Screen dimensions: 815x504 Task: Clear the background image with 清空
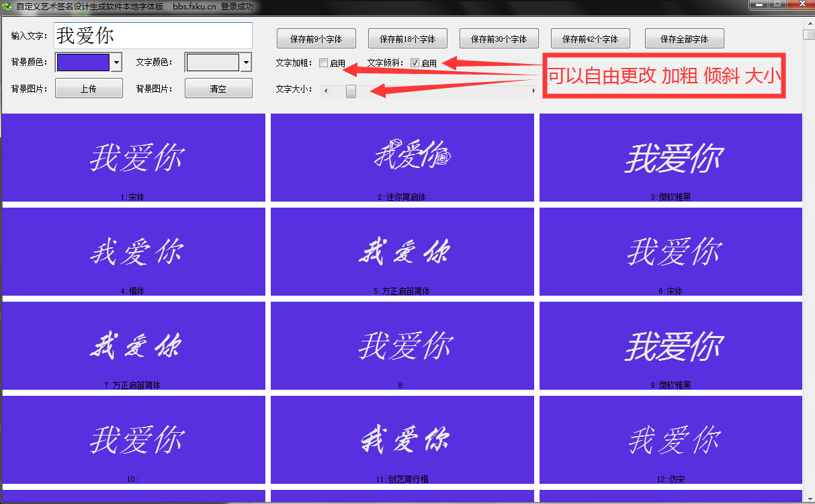click(x=218, y=88)
